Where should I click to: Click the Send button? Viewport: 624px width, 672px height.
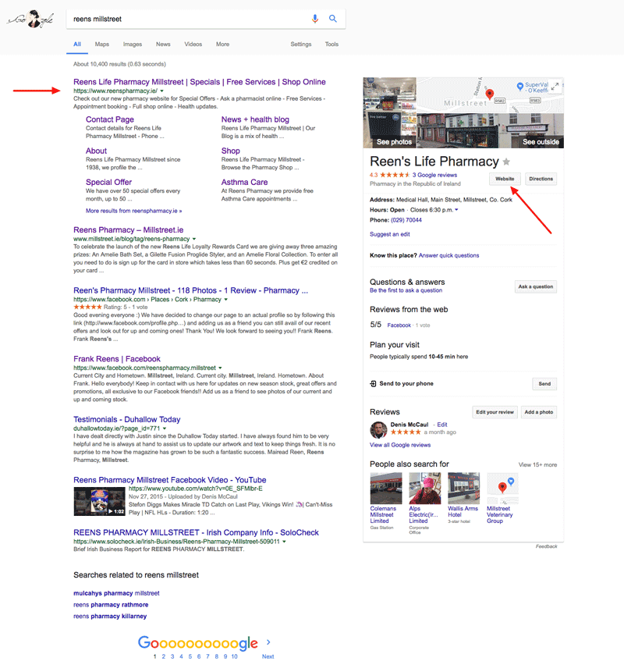click(x=544, y=384)
